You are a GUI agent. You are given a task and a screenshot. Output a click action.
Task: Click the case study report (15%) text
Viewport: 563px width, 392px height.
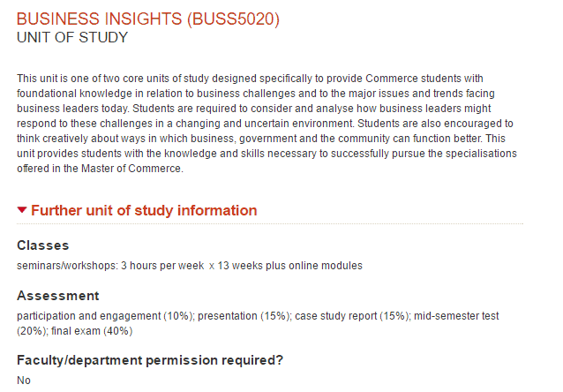353,316
